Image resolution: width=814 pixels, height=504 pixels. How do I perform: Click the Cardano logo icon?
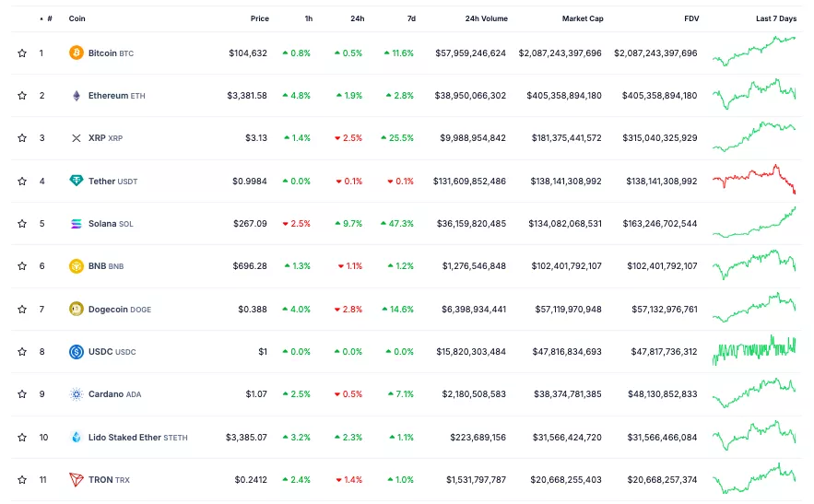[77, 394]
